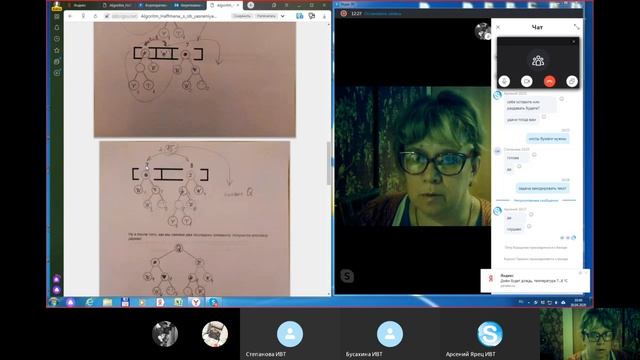Switch to fourth browser tab with W icon

[x=188, y=5]
